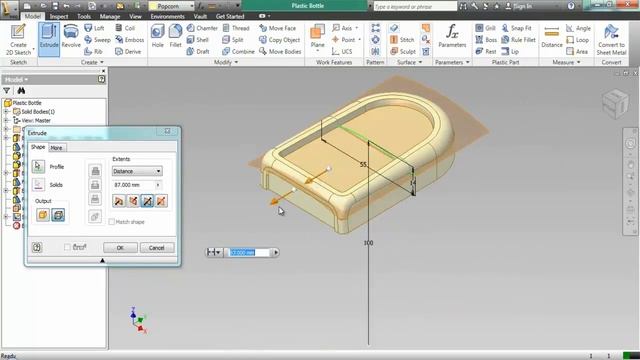Choose Direction 1 extrude direction

pos(119,200)
